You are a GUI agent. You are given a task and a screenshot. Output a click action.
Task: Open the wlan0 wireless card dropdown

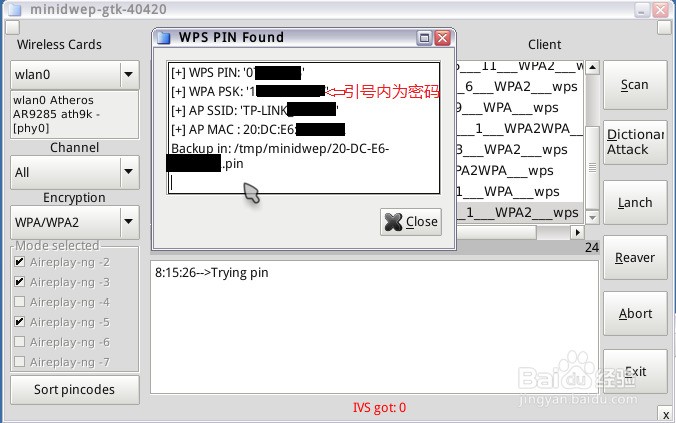point(128,74)
